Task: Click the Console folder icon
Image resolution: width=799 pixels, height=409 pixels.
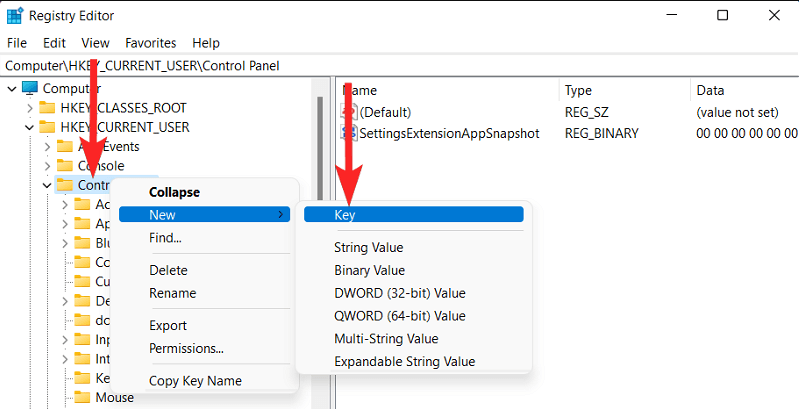Action: click(x=64, y=165)
